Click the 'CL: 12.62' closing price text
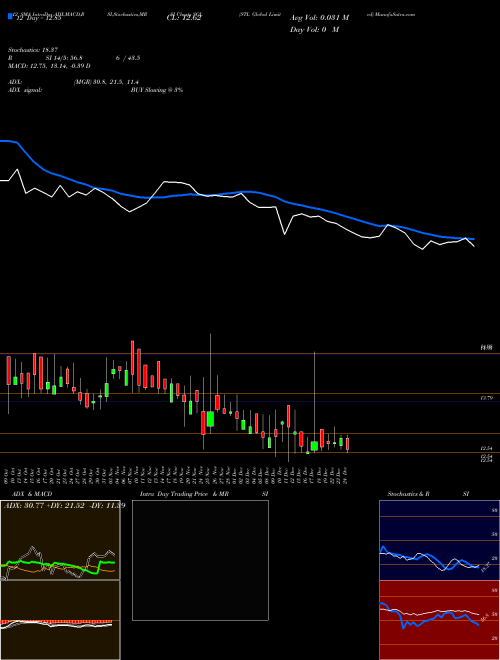The height and width of the screenshot is (660, 500). (184, 18)
